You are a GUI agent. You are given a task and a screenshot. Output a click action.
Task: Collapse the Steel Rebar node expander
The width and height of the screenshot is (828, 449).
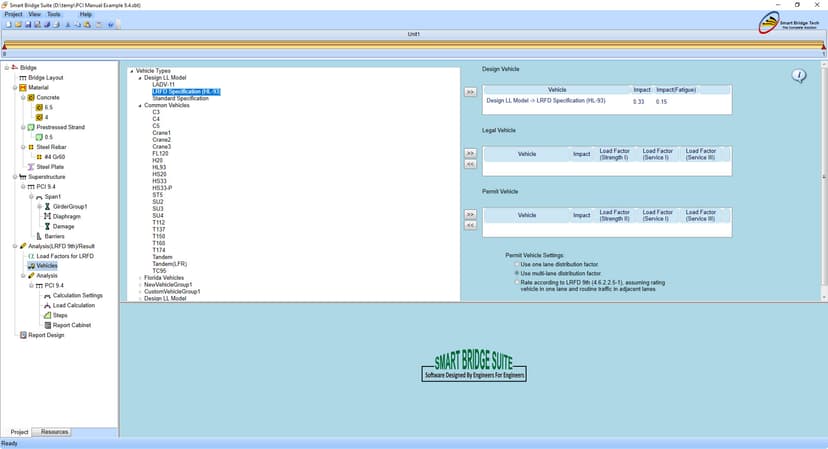pyautogui.click(x=23, y=147)
